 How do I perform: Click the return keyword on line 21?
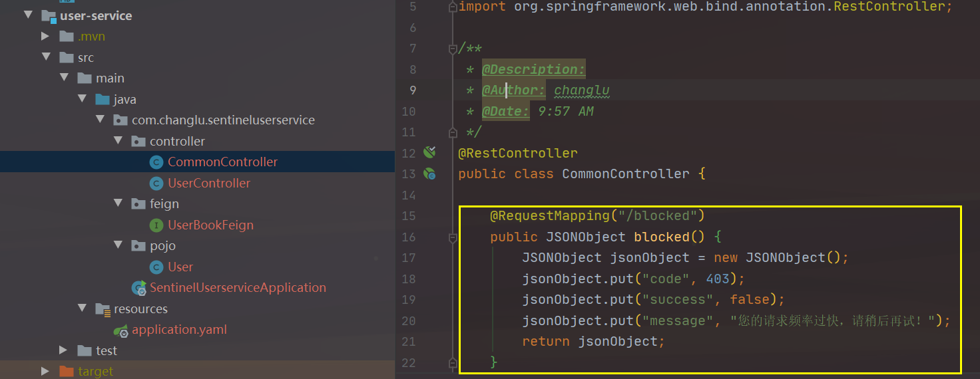546,341
